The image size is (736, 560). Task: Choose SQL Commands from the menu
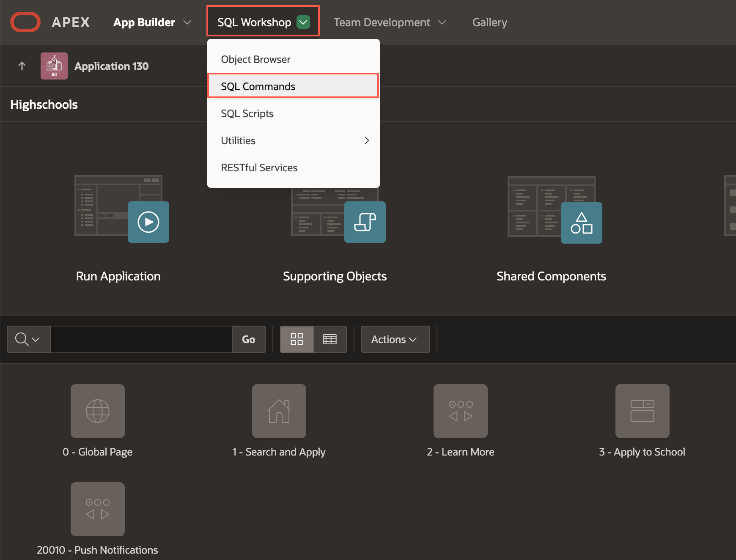[x=294, y=86]
